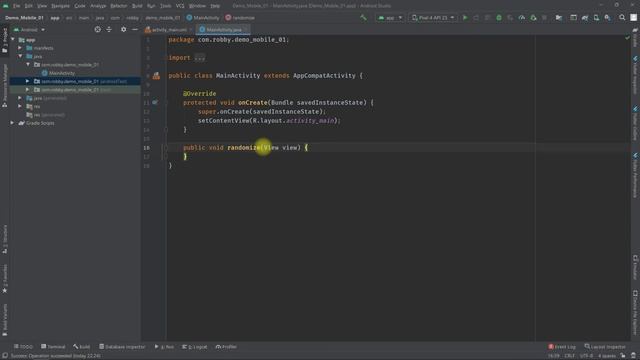Close the activity_main.xml editor tab
Screen dimensions: 640x360
coord(191,30)
